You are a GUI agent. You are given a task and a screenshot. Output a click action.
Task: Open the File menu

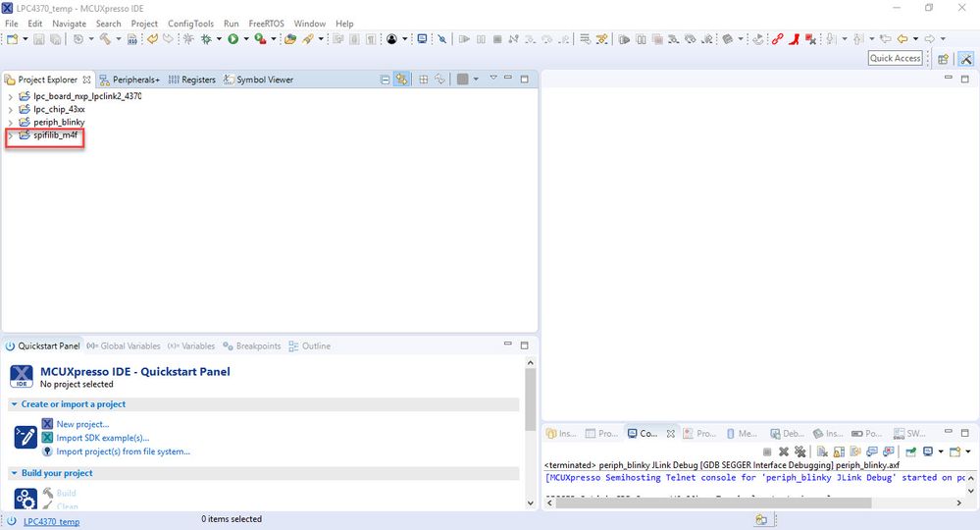(11, 24)
